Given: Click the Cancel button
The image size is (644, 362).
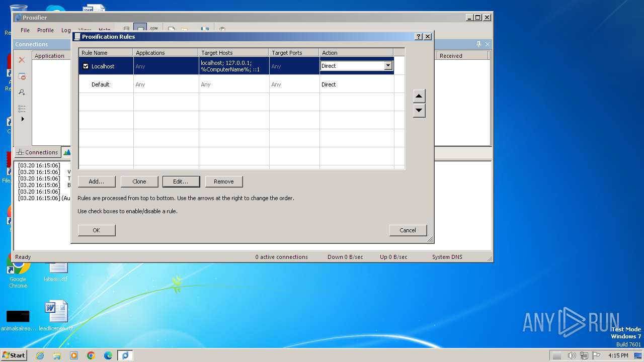Looking at the screenshot, I should tap(408, 230).
